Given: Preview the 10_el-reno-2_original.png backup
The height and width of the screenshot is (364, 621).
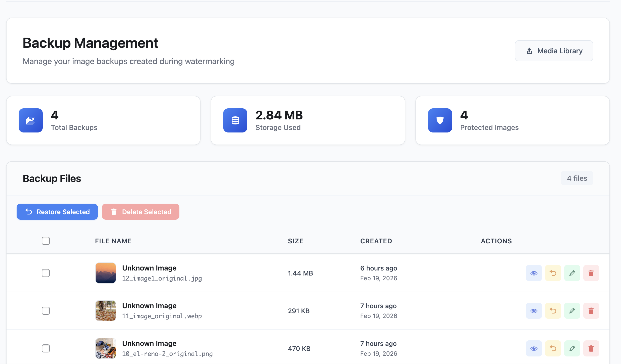Looking at the screenshot, I should click(x=534, y=348).
